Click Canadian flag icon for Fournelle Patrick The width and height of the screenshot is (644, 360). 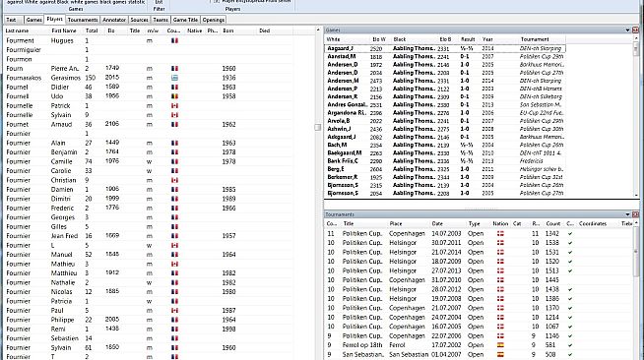tap(174, 106)
